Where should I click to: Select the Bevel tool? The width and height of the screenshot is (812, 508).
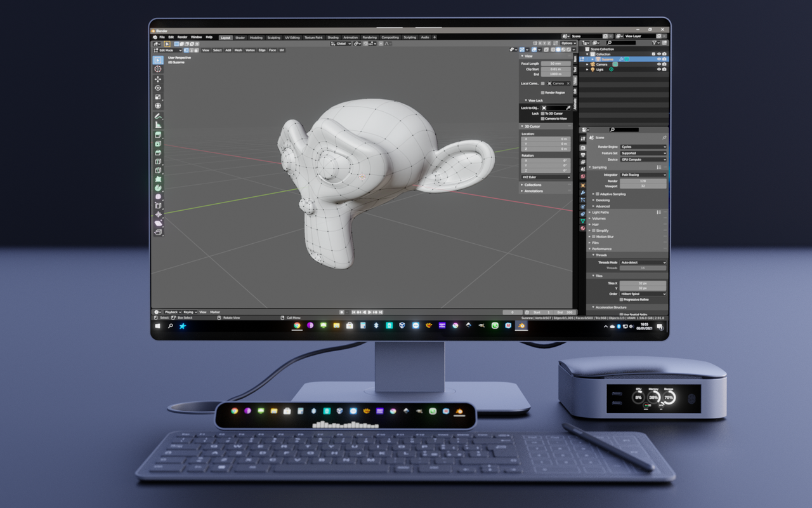tap(159, 151)
